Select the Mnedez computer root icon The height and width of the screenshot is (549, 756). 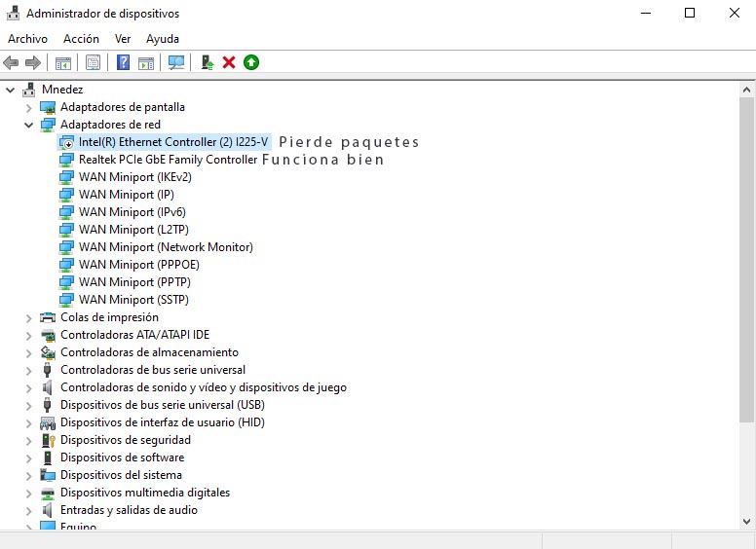29,90
